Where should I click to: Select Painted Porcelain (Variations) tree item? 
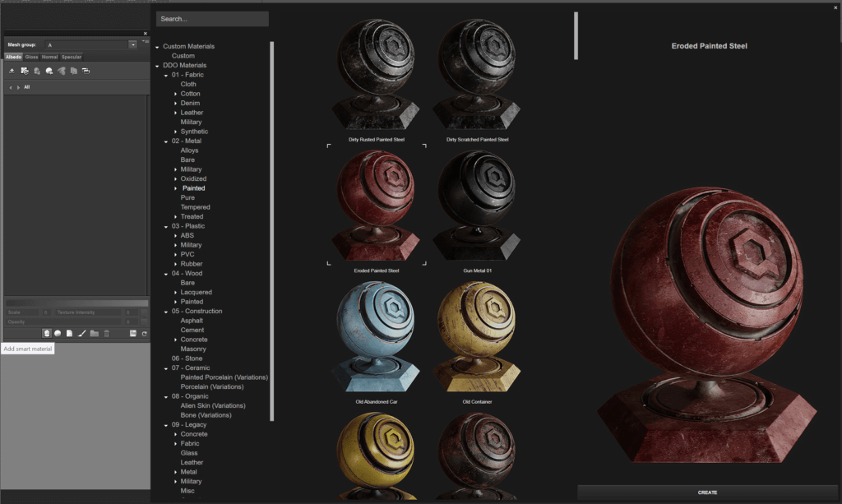coord(224,377)
